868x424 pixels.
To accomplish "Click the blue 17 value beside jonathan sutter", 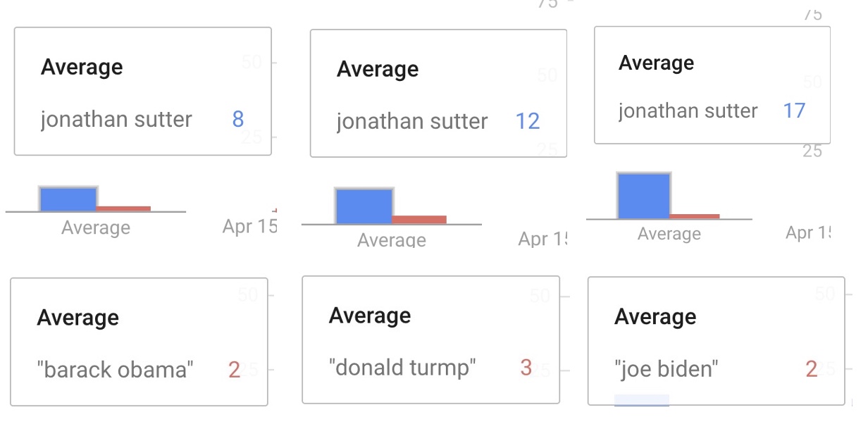I will [x=794, y=111].
